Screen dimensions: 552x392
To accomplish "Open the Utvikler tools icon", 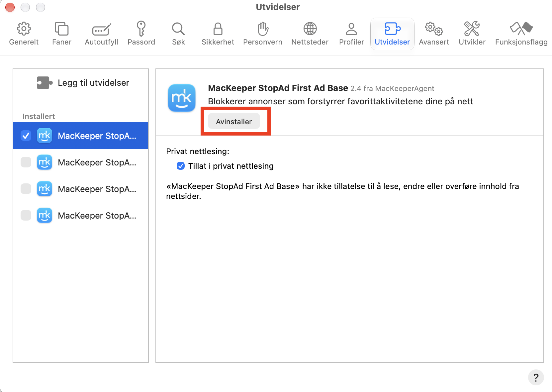I will (472, 29).
